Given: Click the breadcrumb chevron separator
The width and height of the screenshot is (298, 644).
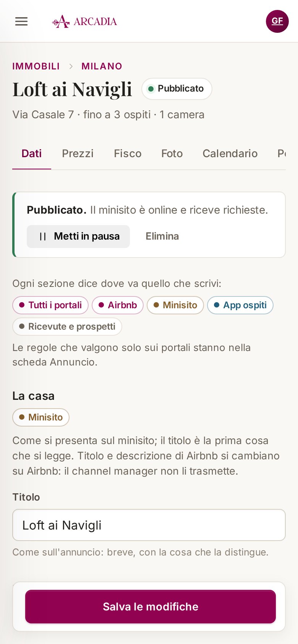Looking at the screenshot, I should pyautogui.click(x=71, y=66).
